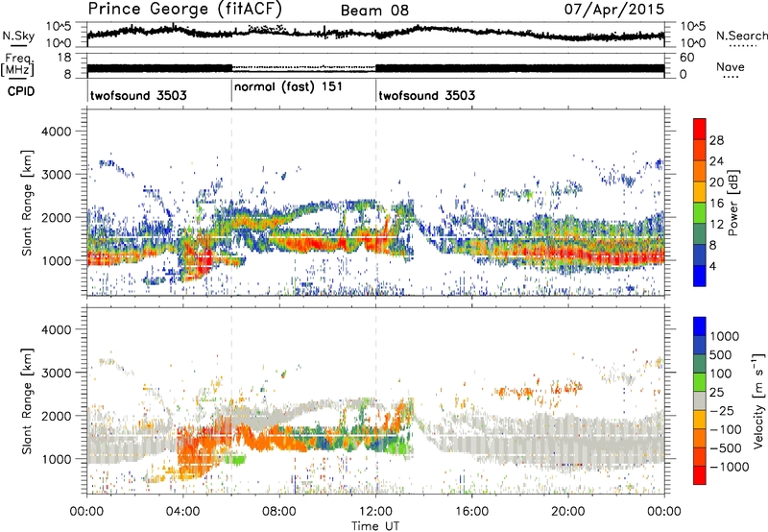The height and width of the screenshot is (532, 768).
Task: Click the "Freq. [MHz]" axis label
Action: click(x=17, y=65)
